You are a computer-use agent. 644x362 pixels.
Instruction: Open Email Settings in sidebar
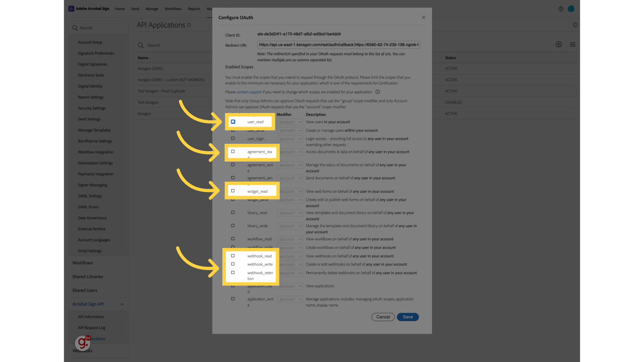click(90, 251)
